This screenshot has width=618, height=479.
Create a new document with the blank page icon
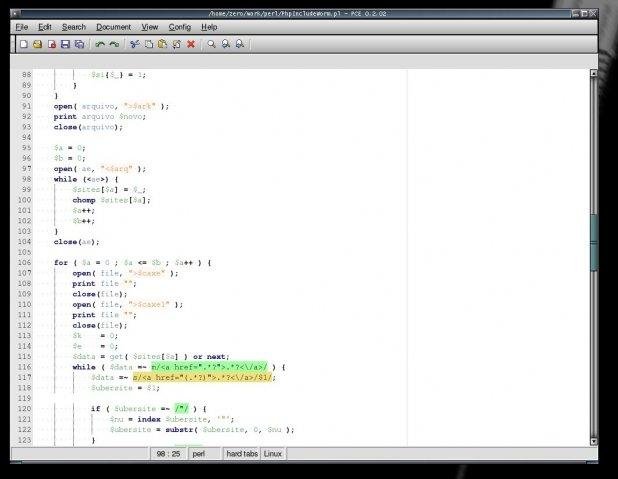pyautogui.click(x=24, y=44)
